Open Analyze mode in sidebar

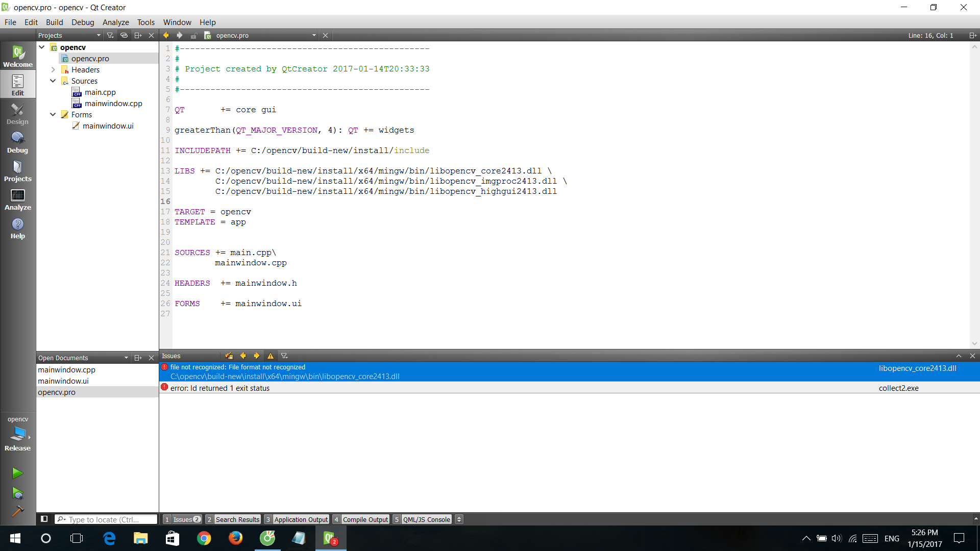[18, 199]
